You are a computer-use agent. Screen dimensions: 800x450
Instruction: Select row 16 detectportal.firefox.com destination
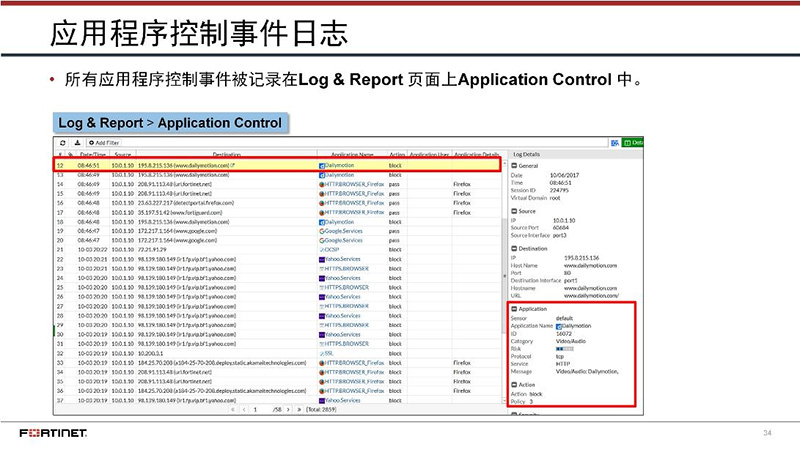(279, 203)
